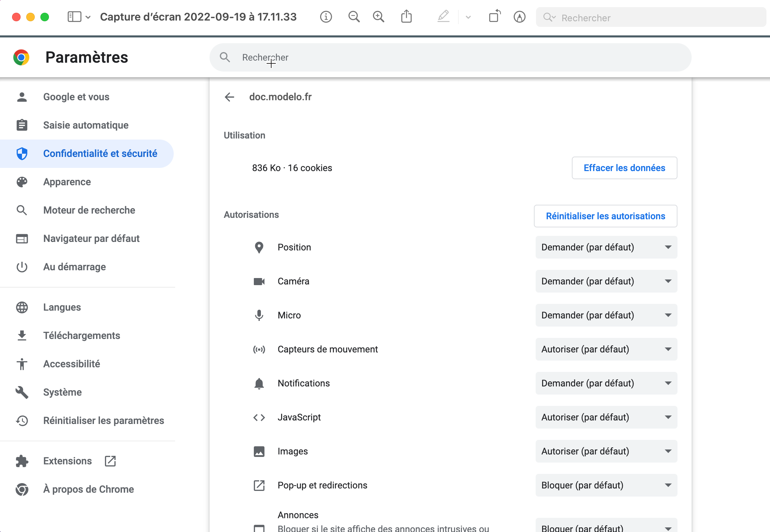Open external Extensions link icon
Viewport: 770px width, 532px height.
tap(110, 461)
